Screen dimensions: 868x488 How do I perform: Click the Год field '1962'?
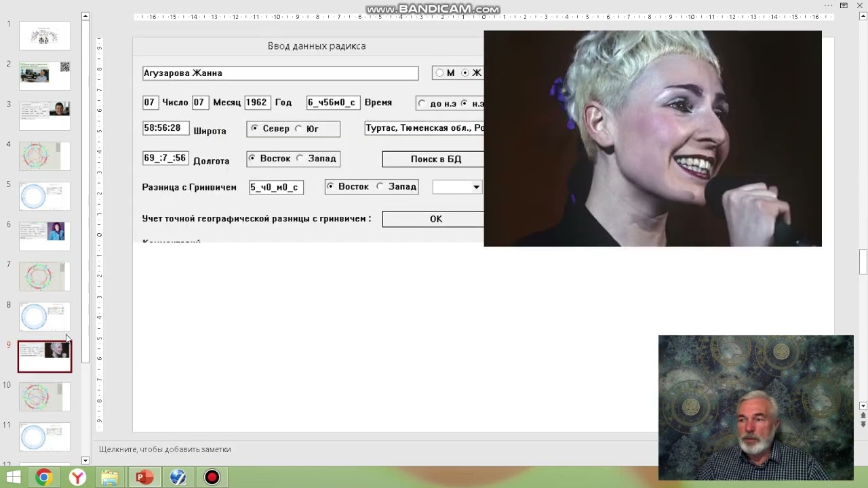pyautogui.click(x=257, y=102)
